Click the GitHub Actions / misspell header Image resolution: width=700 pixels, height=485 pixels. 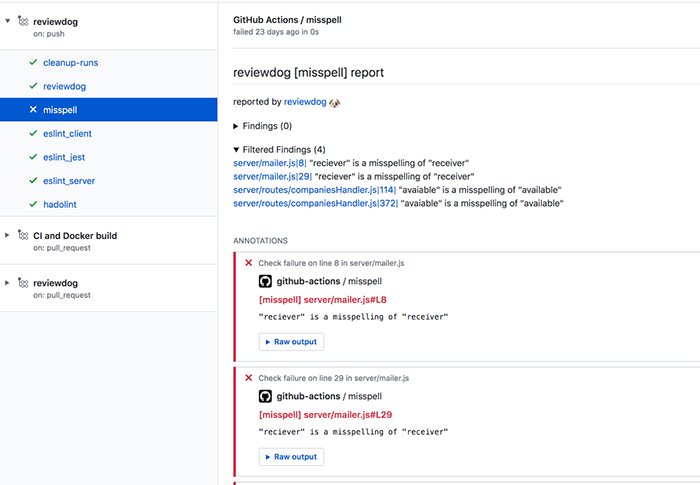pyautogui.click(x=288, y=20)
